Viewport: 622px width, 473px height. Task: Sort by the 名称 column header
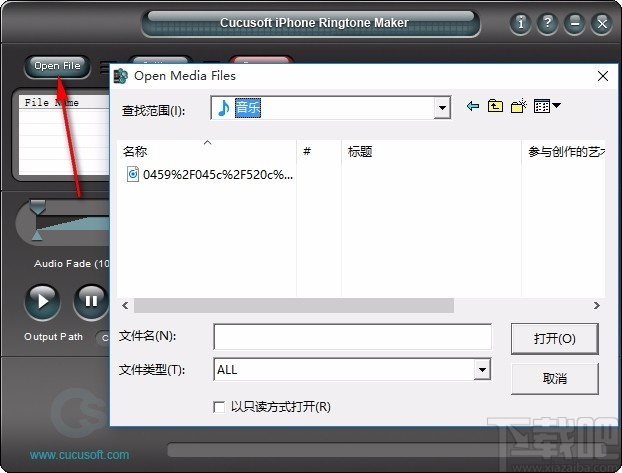(206, 151)
